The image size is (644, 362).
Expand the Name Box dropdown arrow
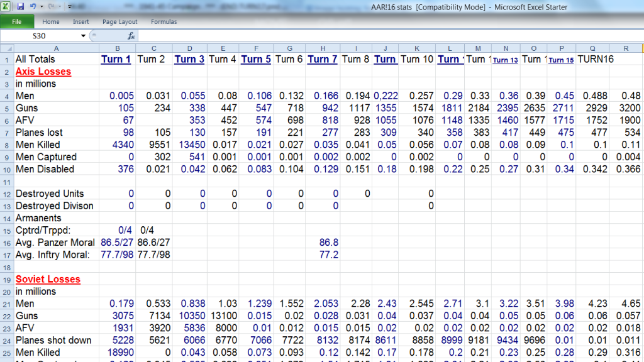tap(83, 36)
